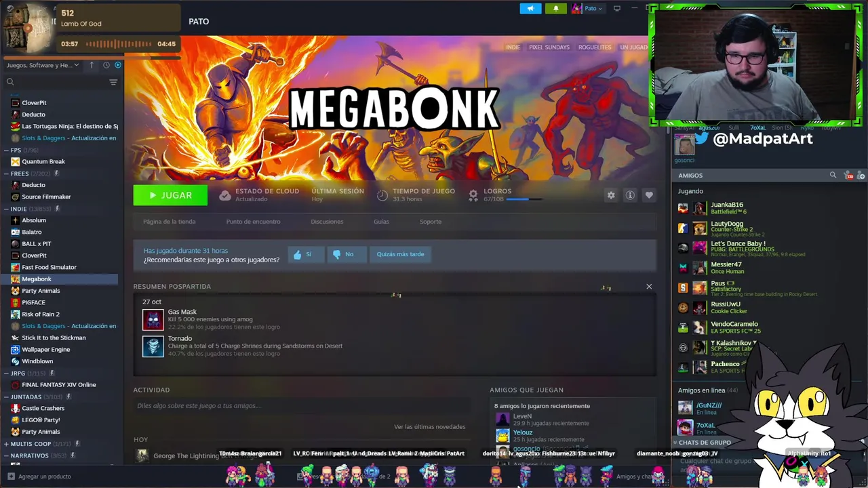
Task: Click the Logros achievements progress bar
Action: (524, 199)
